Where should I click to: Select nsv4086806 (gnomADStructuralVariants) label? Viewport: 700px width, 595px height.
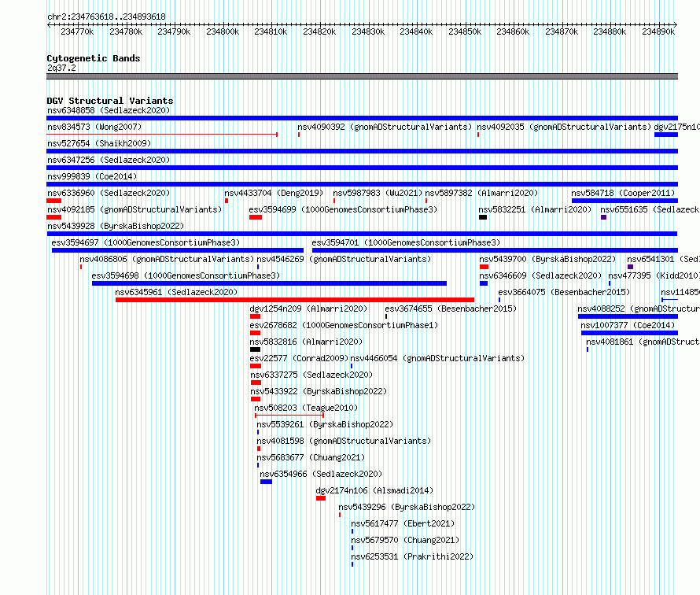167,259
